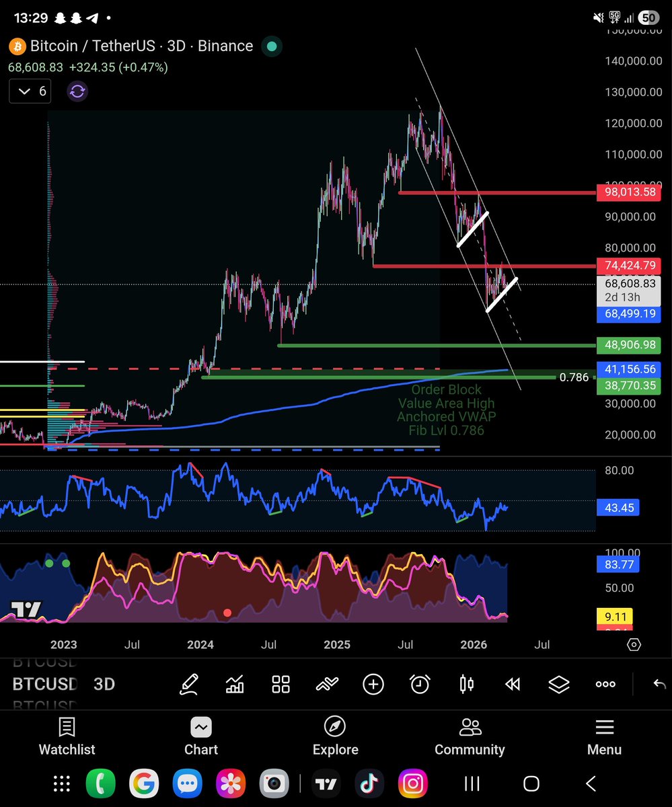Open the TikTok app in taskbar

(370, 783)
